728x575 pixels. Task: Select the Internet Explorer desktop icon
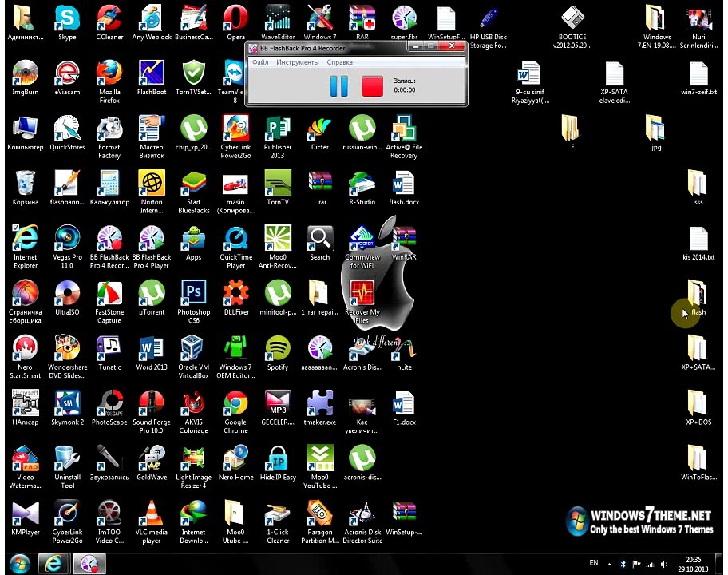pos(25,247)
